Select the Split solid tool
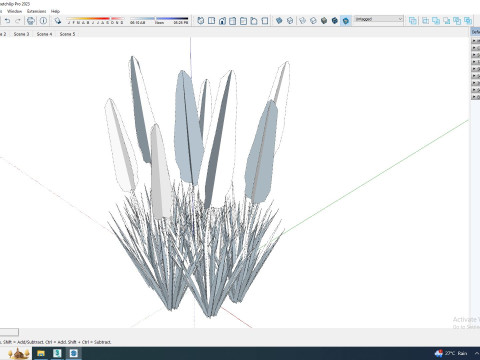The height and width of the screenshot is (360, 480). tap(468, 21)
